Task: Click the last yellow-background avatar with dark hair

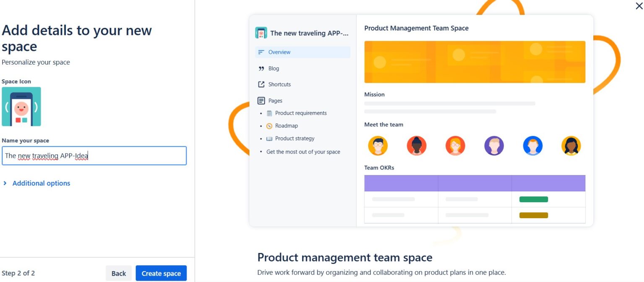Action: [571, 146]
